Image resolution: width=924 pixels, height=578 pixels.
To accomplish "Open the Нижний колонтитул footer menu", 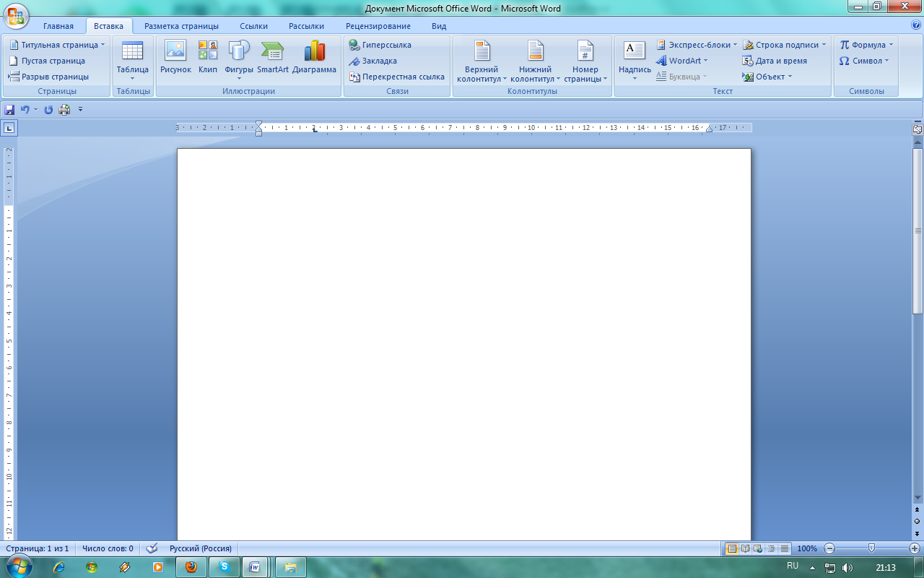I will [535, 61].
